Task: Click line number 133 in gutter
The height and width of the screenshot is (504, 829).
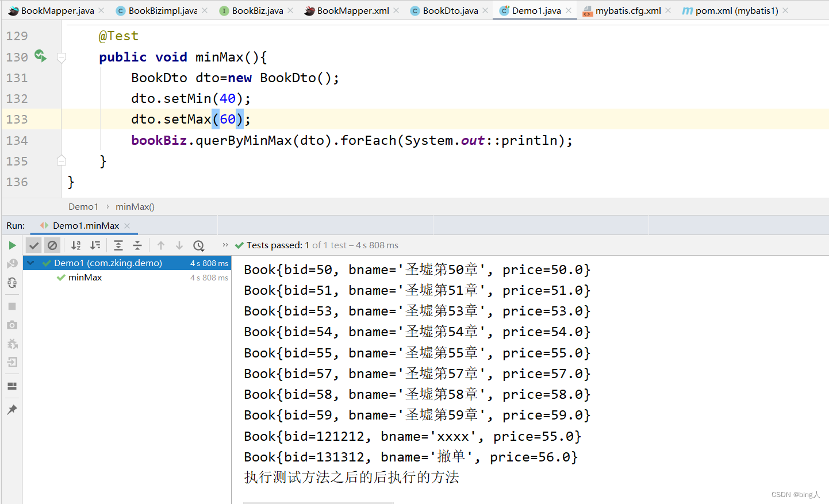Action: [17, 119]
